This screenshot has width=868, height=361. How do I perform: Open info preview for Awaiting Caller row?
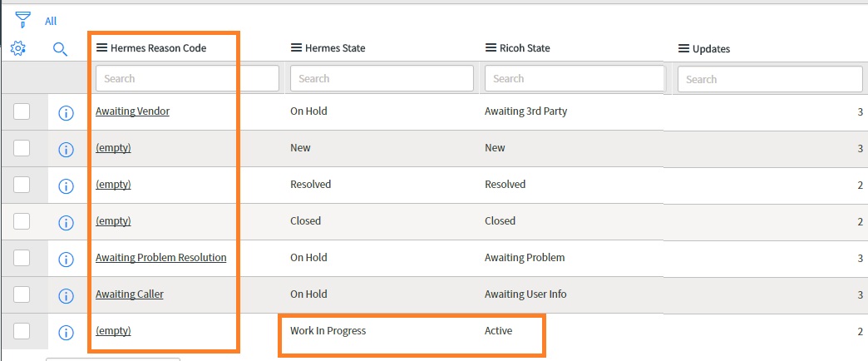[x=66, y=295]
